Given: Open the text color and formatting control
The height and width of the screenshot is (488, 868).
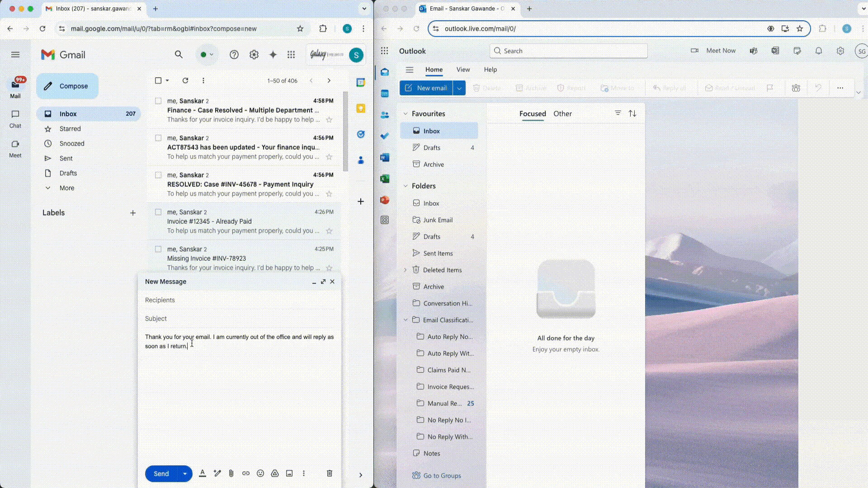Looking at the screenshot, I should tap(203, 474).
